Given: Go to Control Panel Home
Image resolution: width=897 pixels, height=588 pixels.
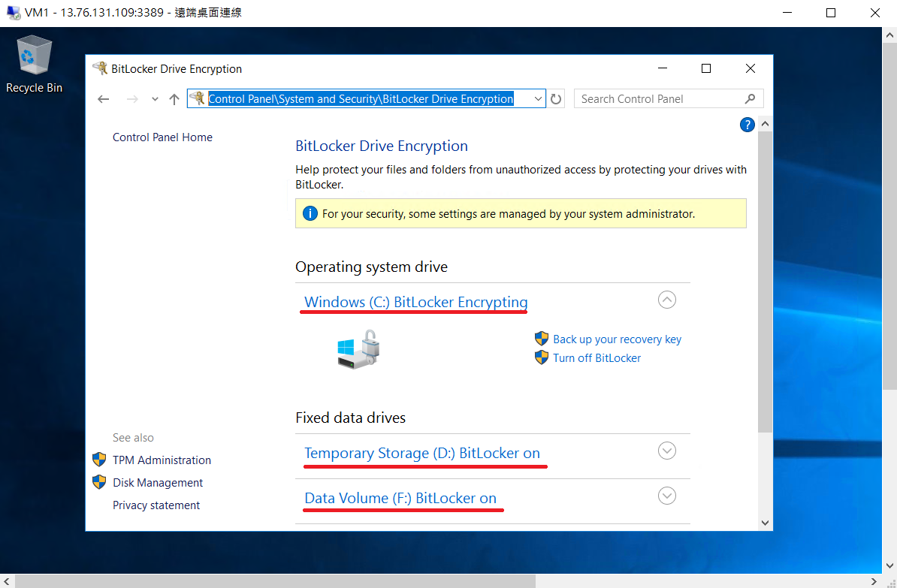Looking at the screenshot, I should click(162, 137).
